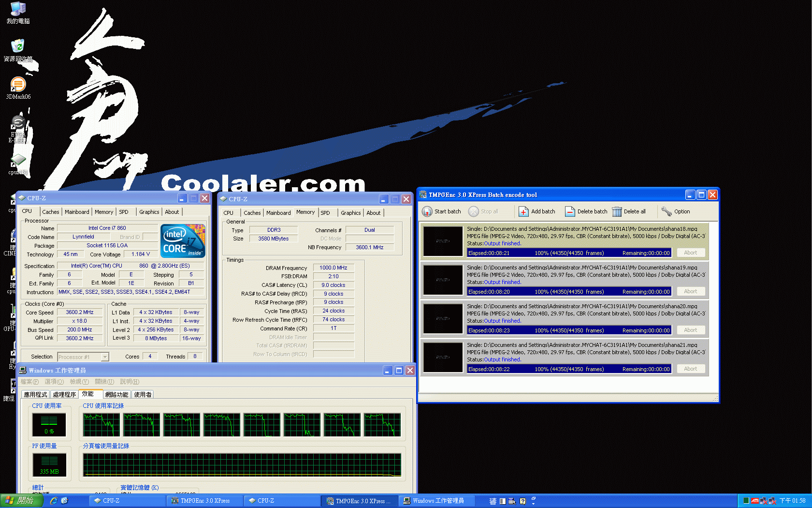Click Abort button for shana21.mpg job

pyautogui.click(x=691, y=369)
